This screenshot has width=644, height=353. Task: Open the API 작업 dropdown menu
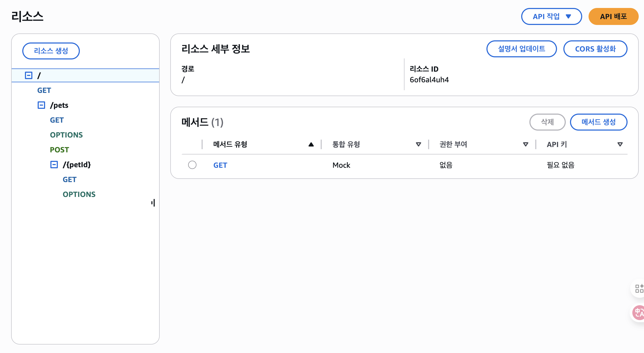point(551,16)
